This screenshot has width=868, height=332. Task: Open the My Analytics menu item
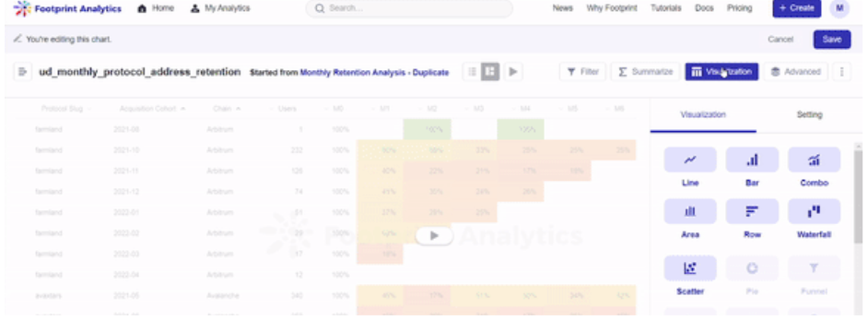(x=220, y=8)
